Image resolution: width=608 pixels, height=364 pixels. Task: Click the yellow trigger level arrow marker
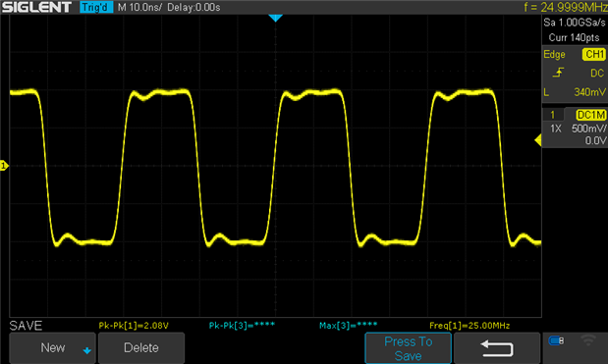(x=538, y=139)
